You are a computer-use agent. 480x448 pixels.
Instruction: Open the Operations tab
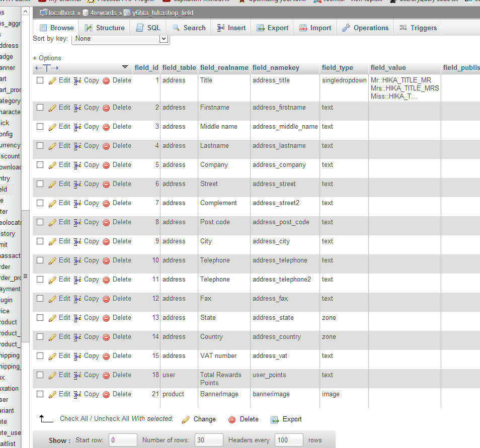pos(365,28)
